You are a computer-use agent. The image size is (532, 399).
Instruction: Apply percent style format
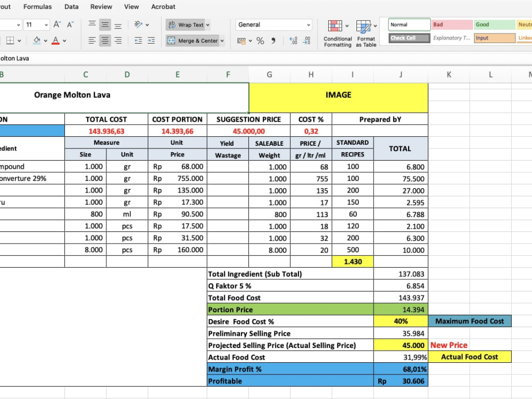tap(260, 41)
